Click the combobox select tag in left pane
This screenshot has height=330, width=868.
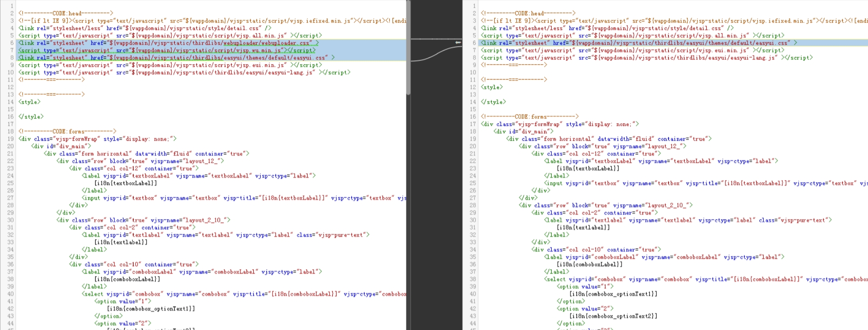(244, 294)
